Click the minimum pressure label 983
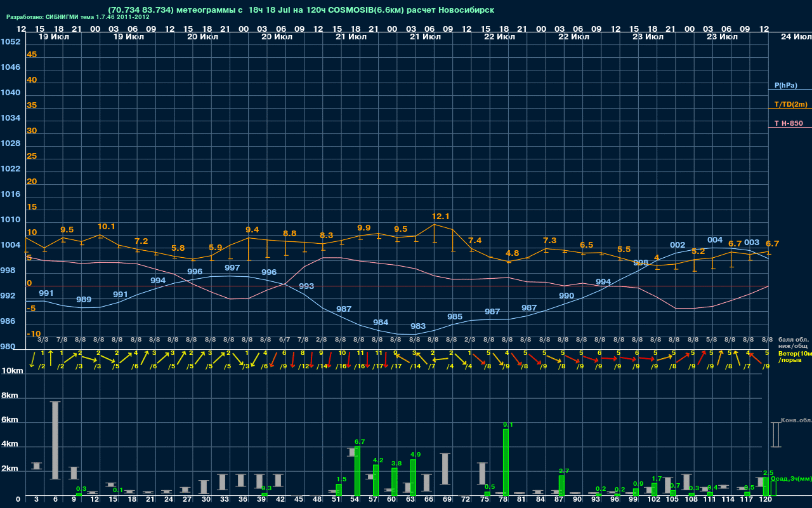This screenshot has width=812, height=508. tap(418, 326)
